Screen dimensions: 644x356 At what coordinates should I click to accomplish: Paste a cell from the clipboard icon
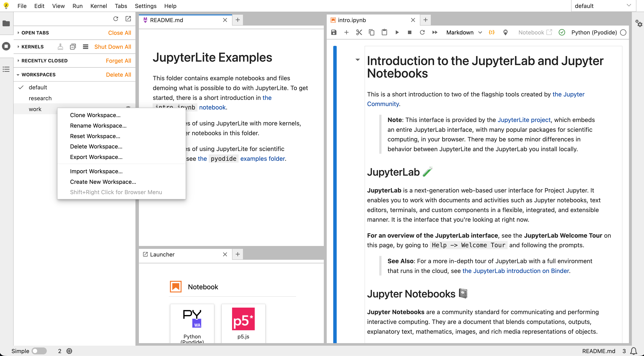pyautogui.click(x=384, y=32)
